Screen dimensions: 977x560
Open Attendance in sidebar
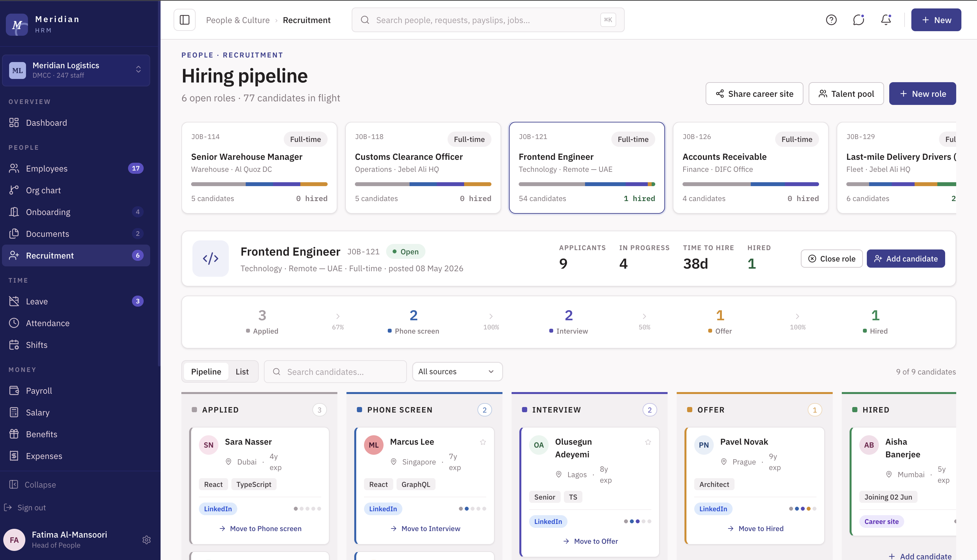(76, 323)
